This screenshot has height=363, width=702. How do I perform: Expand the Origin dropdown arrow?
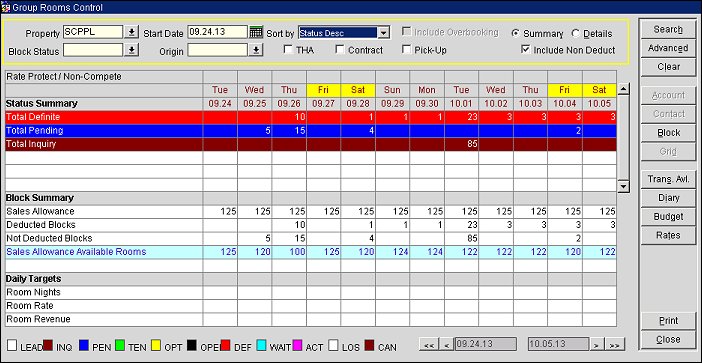pos(256,50)
